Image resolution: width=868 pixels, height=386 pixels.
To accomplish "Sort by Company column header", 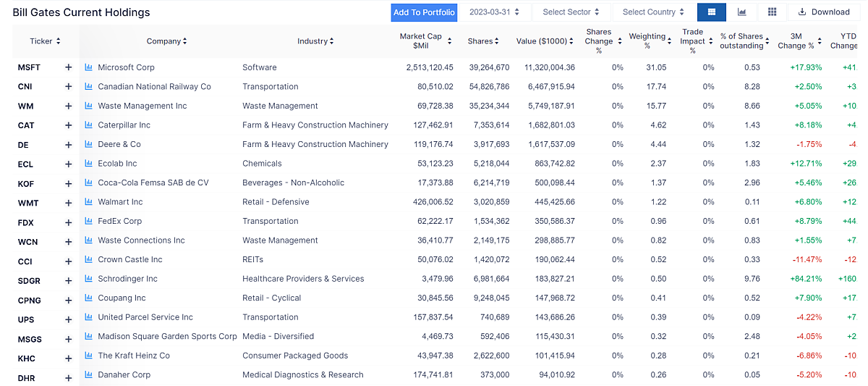I will click(x=166, y=41).
